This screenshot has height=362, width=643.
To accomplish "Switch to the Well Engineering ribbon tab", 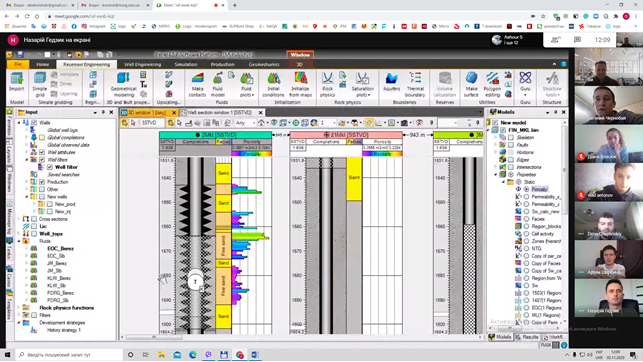I will pos(142,64).
